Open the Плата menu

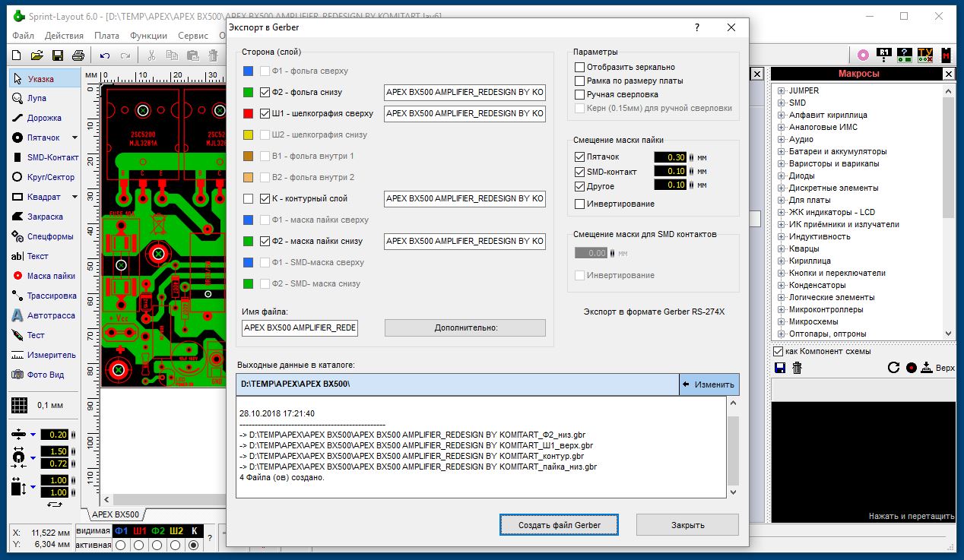(106, 36)
